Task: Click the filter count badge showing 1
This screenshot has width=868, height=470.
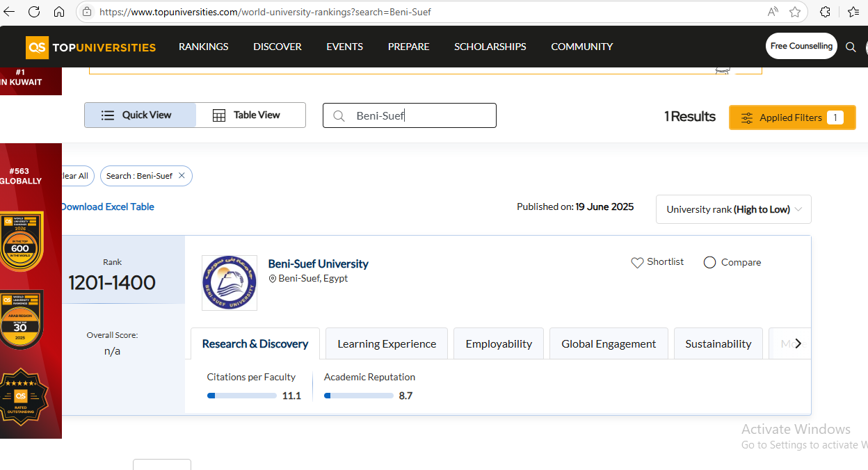Action: pos(835,117)
